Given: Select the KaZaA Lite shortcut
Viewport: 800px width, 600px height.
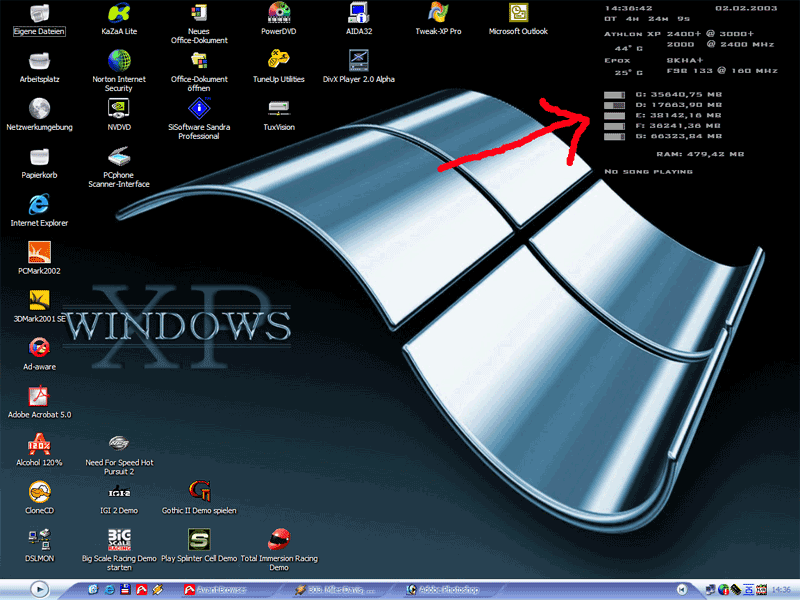Looking at the screenshot, I should click(x=119, y=19).
